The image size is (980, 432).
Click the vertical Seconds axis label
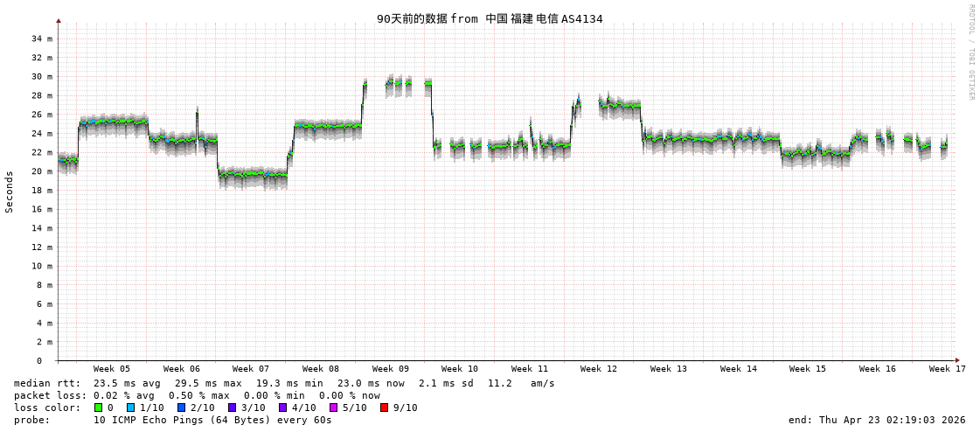(x=10, y=192)
